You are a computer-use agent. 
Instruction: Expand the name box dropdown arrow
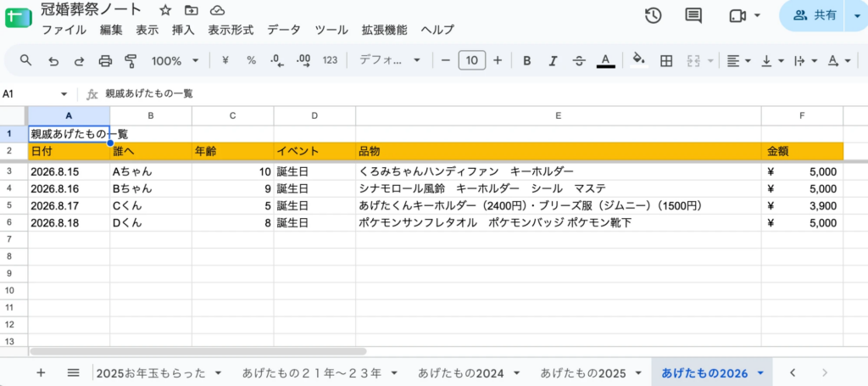(x=64, y=94)
